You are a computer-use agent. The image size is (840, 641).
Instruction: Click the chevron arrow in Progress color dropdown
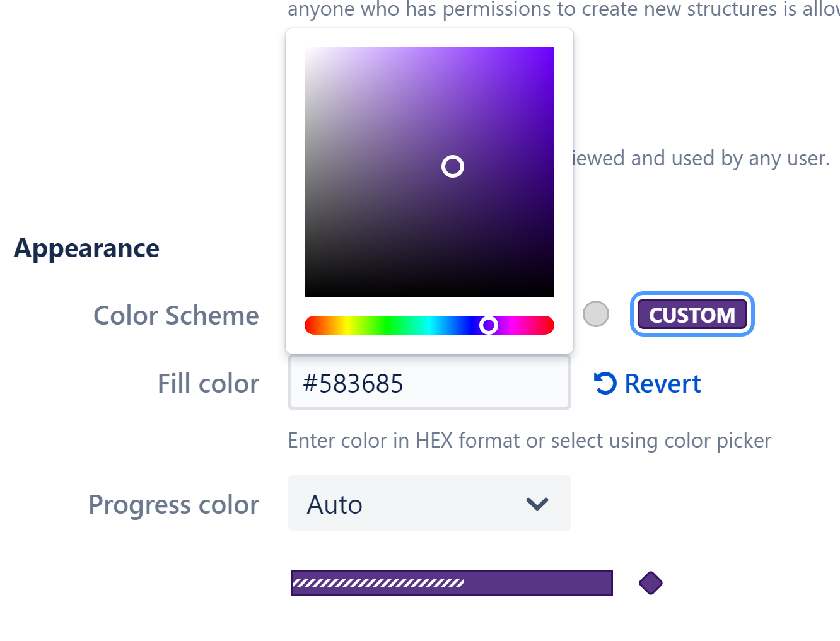coord(537,504)
